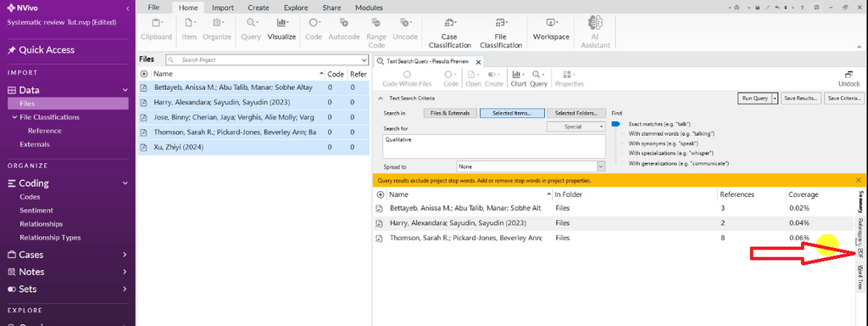Click the Search for text box
This screenshot has height=326, width=868.
495,146
